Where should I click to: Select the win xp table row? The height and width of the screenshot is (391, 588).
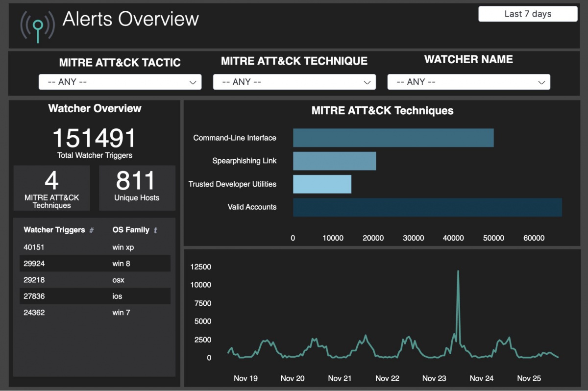point(95,247)
